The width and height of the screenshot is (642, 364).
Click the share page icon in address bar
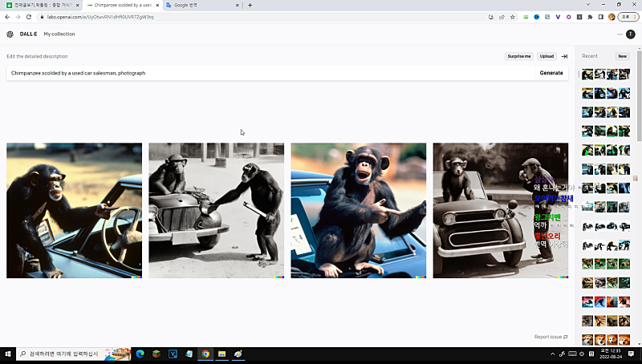click(x=502, y=17)
